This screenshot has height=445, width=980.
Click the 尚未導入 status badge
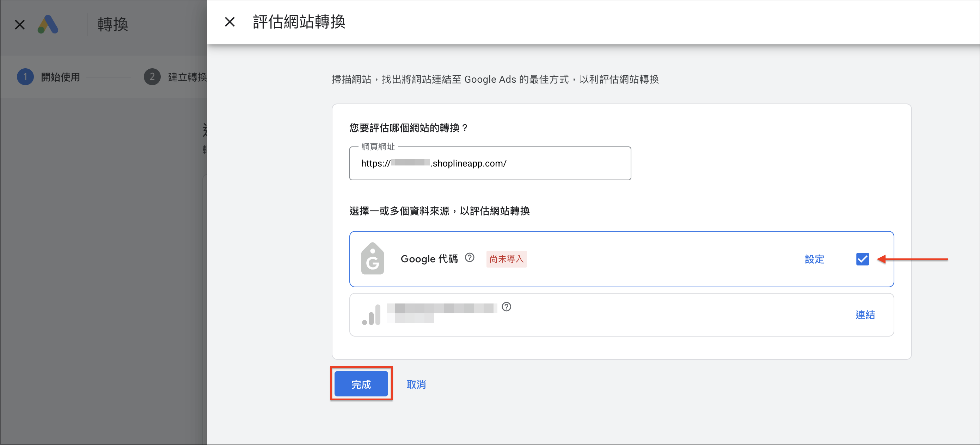click(x=506, y=259)
